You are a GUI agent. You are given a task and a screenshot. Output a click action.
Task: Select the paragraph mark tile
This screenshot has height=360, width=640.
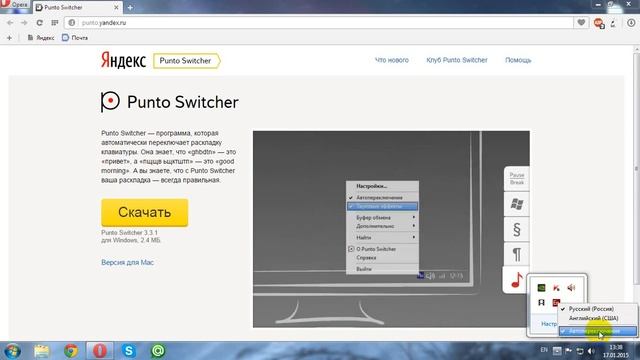(x=517, y=255)
